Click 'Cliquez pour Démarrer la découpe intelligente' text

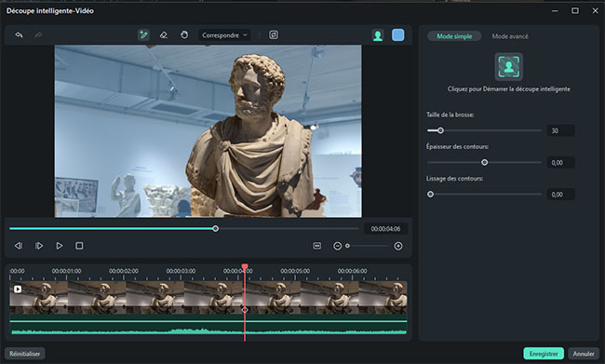point(508,88)
